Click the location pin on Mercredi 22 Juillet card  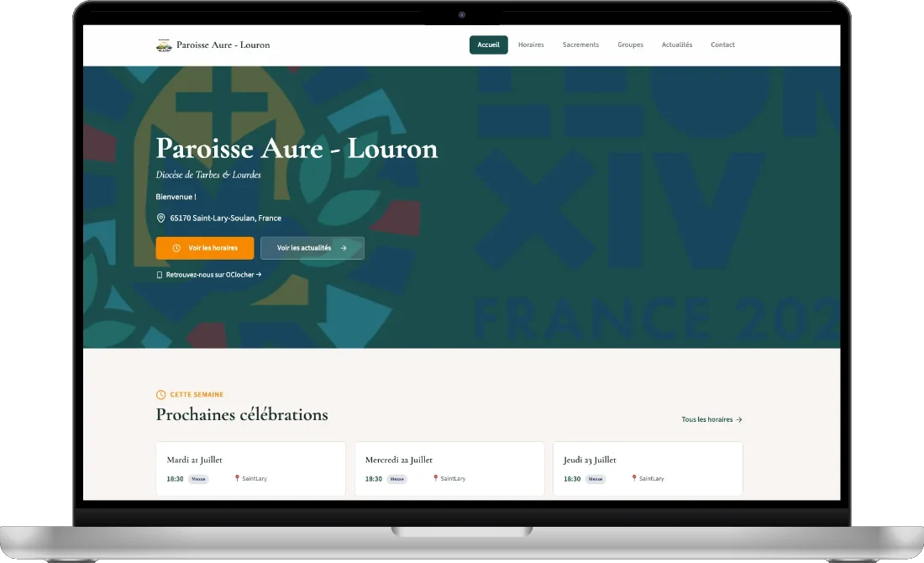(x=435, y=478)
